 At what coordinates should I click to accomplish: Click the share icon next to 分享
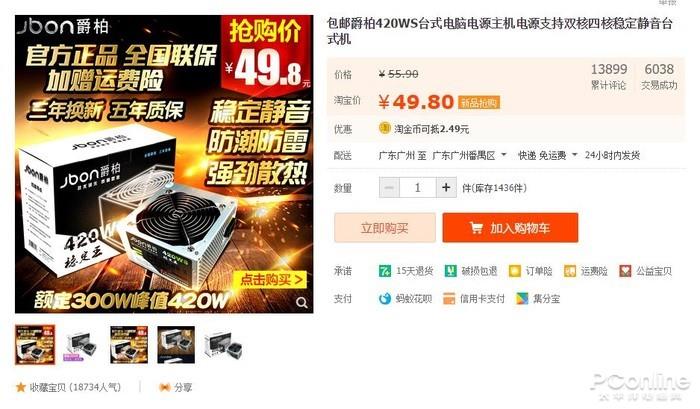pos(165,387)
